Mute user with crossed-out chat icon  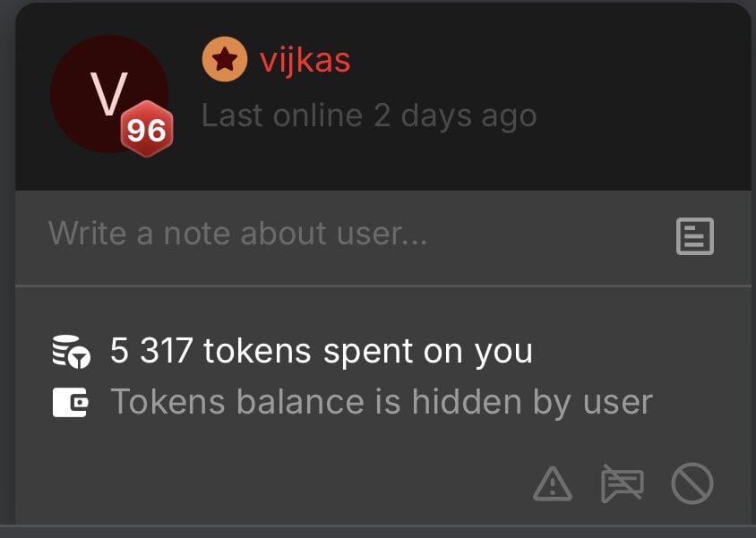tap(623, 483)
